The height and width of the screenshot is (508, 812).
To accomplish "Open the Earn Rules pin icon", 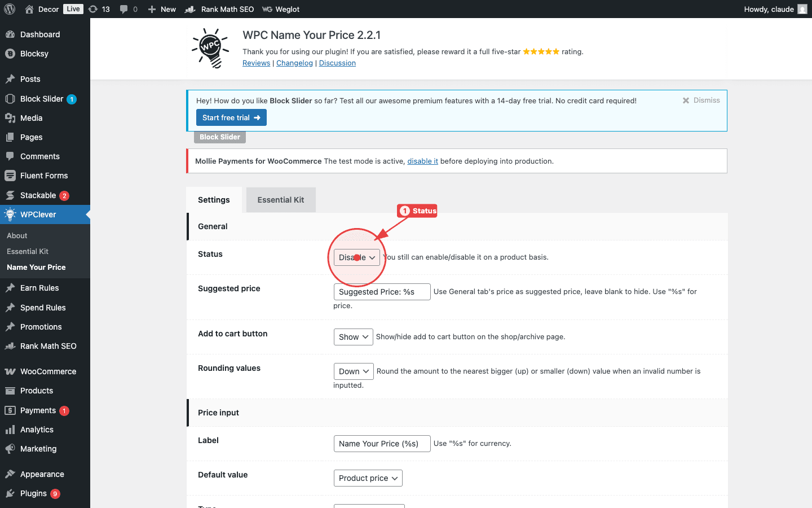I will (x=10, y=288).
